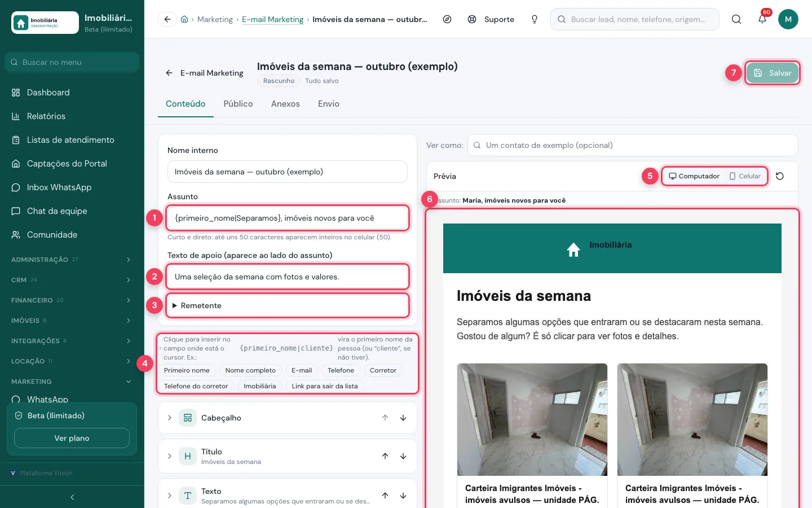Collapse the sidebar with the bottom arrow
Image resolution: width=812 pixels, height=508 pixels.
pos(72,497)
